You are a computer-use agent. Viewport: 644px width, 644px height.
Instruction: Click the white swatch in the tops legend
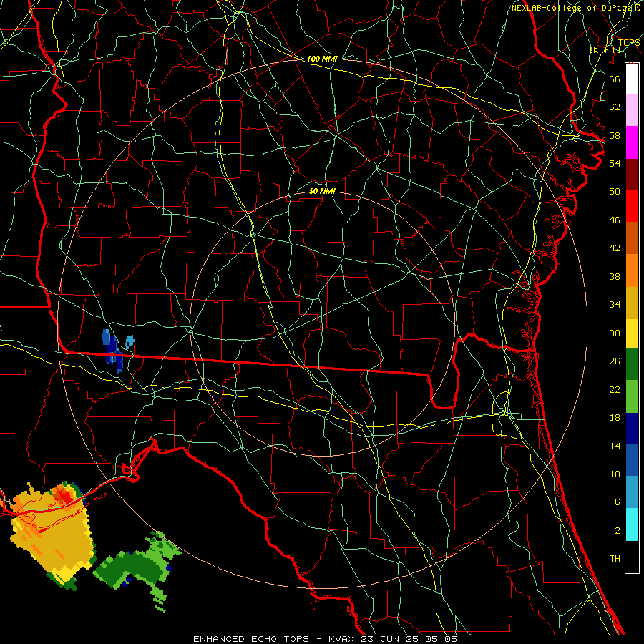(x=632, y=79)
